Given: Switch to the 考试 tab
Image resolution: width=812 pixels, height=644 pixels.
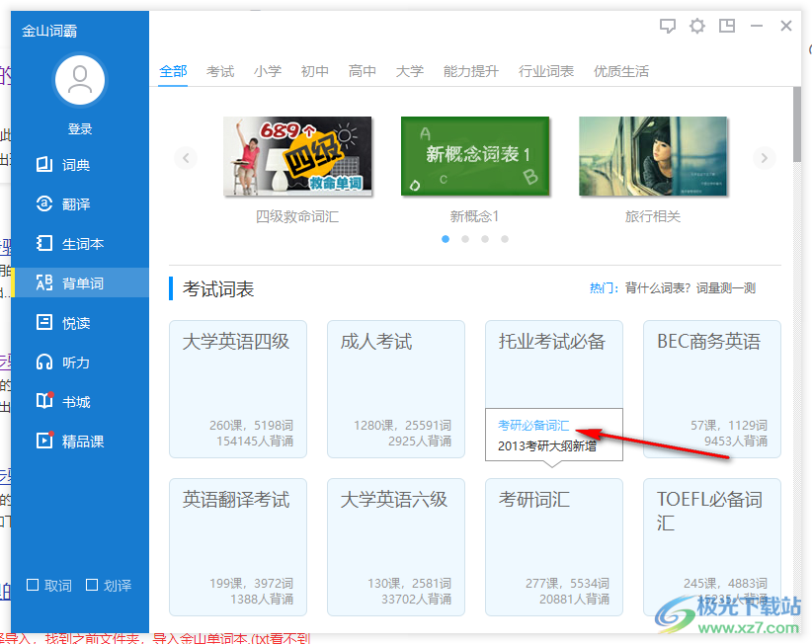Looking at the screenshot, I should coord(220,71).
